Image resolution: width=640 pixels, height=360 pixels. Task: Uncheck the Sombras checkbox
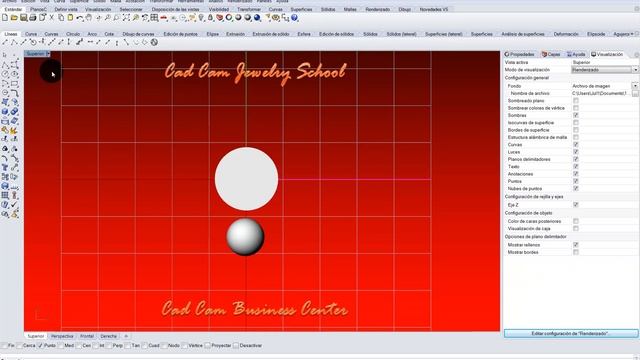pyautogui.click(x=576, y=115)
